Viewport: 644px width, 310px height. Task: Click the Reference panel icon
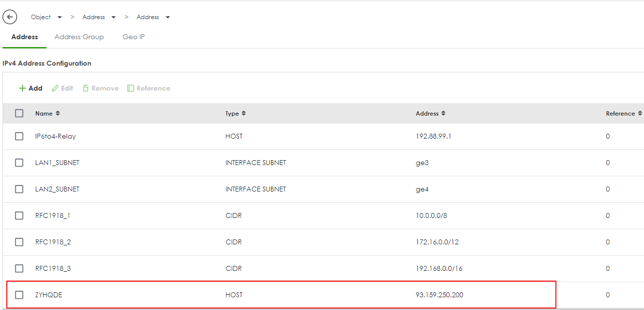(x=131, y=89)
